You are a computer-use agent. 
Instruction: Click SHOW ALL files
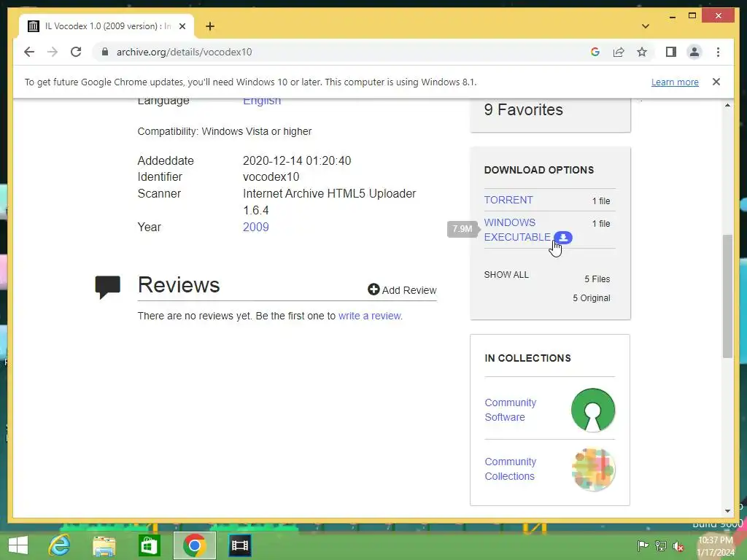pyautogui.click(x=506, y=275)
